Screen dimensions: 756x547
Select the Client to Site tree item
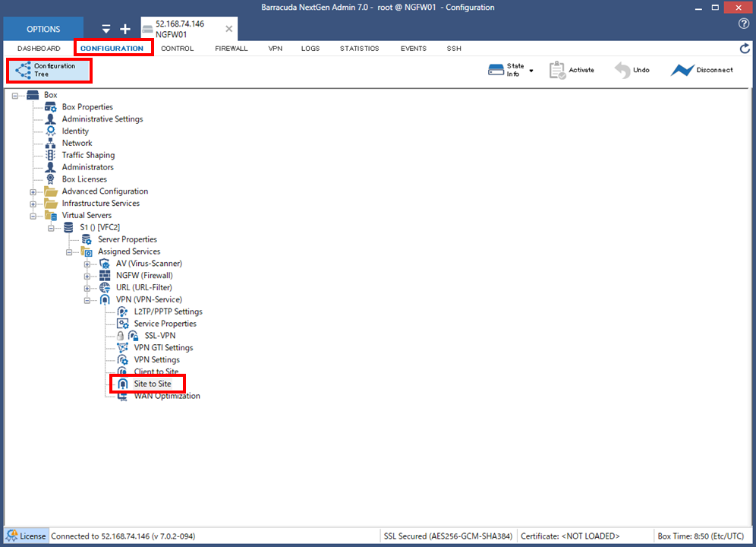coord(156,372)
